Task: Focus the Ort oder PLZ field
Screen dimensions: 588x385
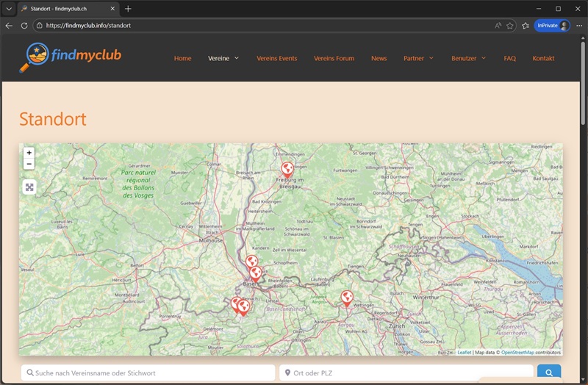Action: pos(408,373)
